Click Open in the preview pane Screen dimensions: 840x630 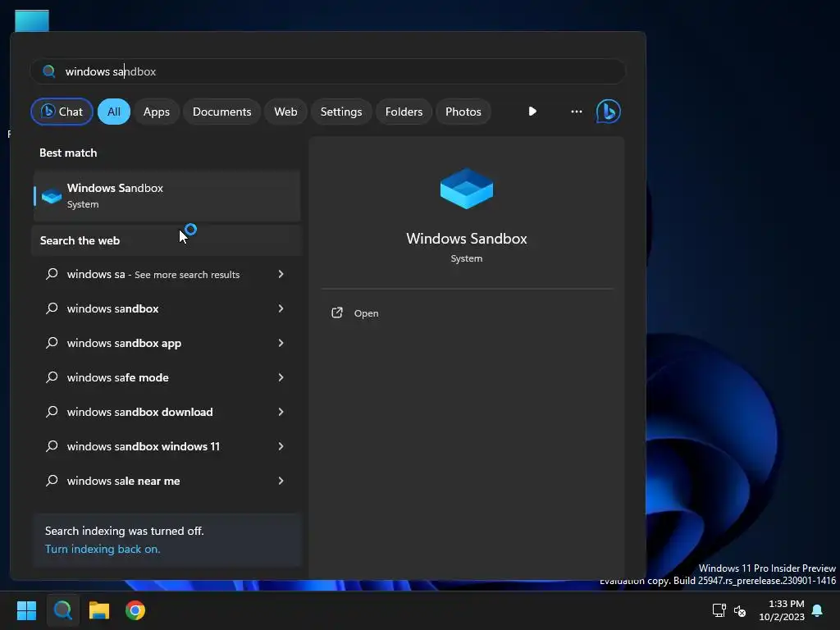(366, 313)
